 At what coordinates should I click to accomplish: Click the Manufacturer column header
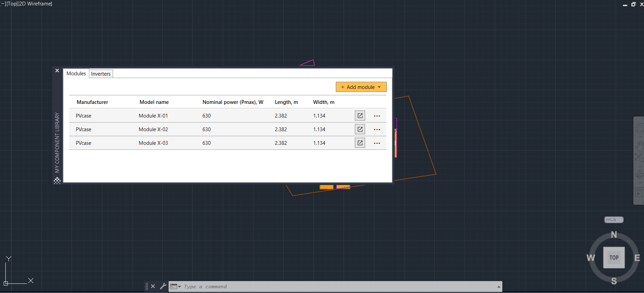[x=92, y=102]
